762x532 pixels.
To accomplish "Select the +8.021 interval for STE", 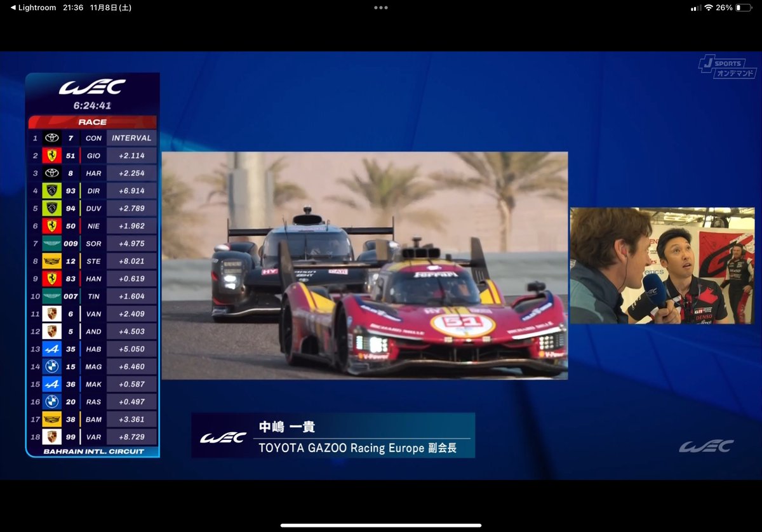I will click(131, 261).
